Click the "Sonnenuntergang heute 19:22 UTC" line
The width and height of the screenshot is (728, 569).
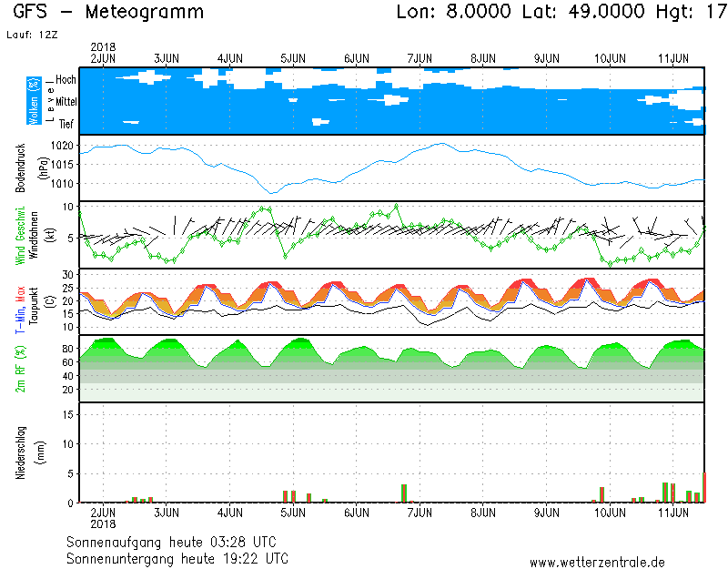click(x=177, y=558)
